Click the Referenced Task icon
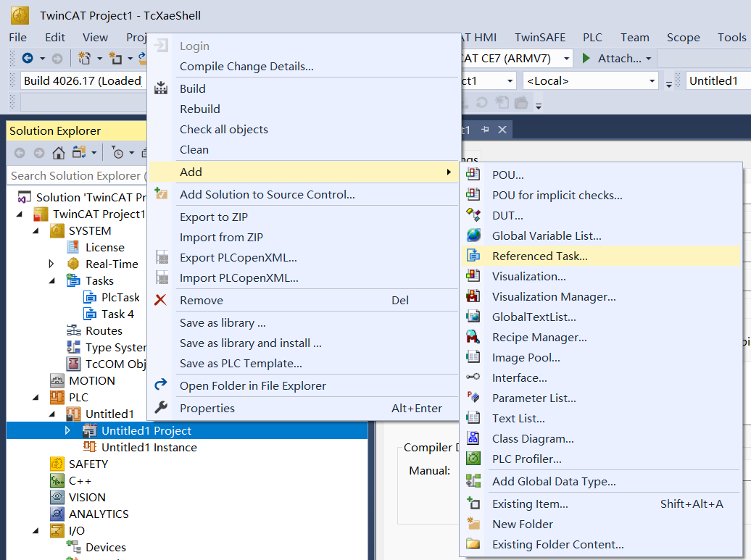751x560 pixels. coord(473,256)
